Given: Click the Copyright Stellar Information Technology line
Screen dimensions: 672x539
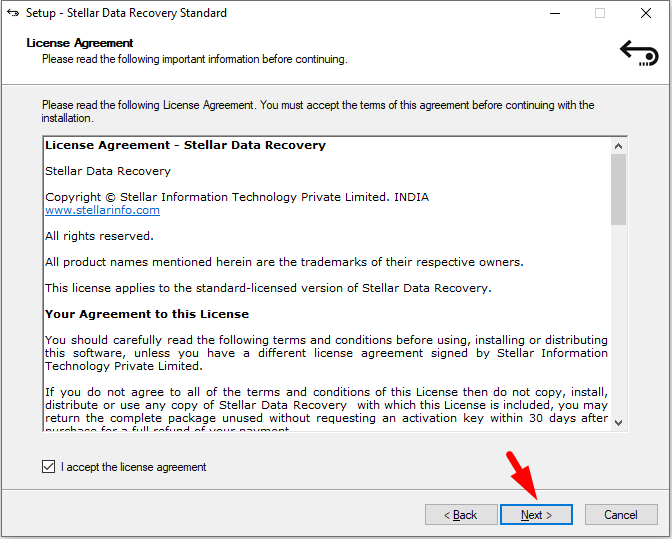Looking at the screenshot, I should 237,197.
